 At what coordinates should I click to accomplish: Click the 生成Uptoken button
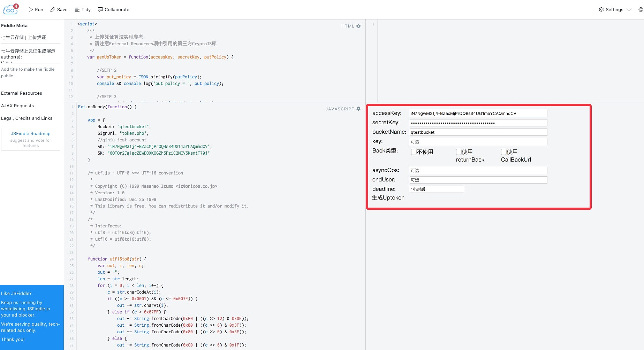coord(388,198)
